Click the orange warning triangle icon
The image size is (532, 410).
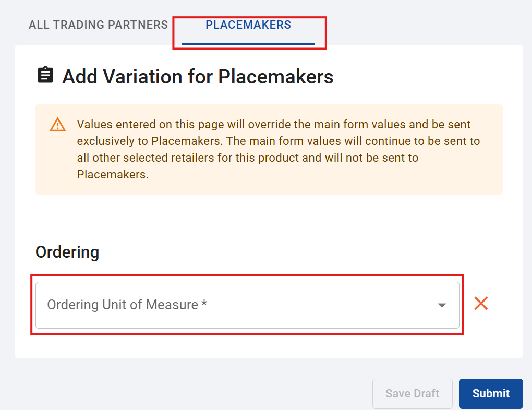click(x=58, y=125)
